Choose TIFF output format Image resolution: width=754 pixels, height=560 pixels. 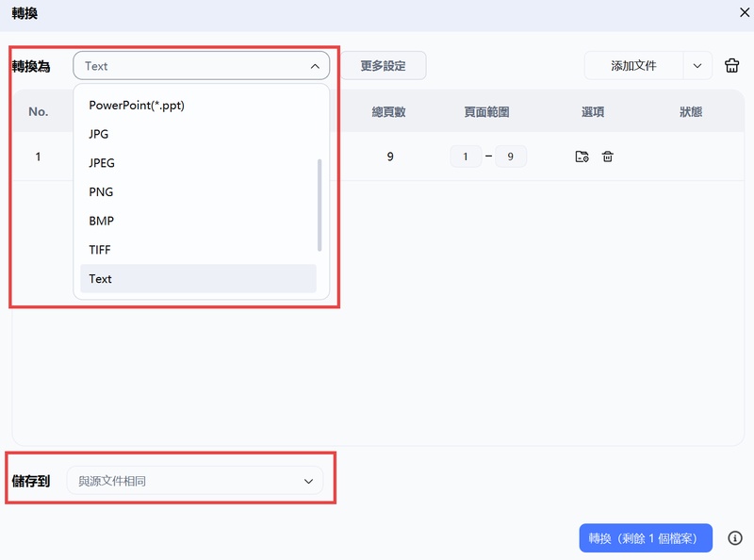198,249
